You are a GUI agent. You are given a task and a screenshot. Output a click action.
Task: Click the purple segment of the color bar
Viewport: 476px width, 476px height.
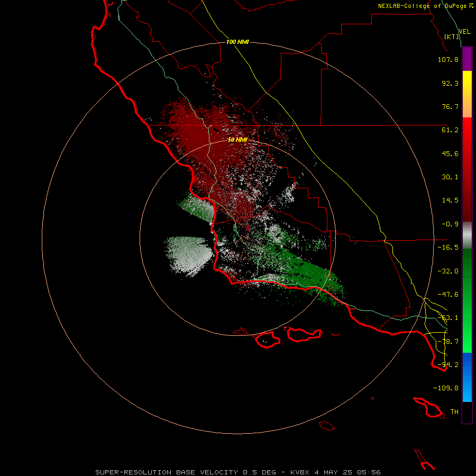tap(467, 59)
